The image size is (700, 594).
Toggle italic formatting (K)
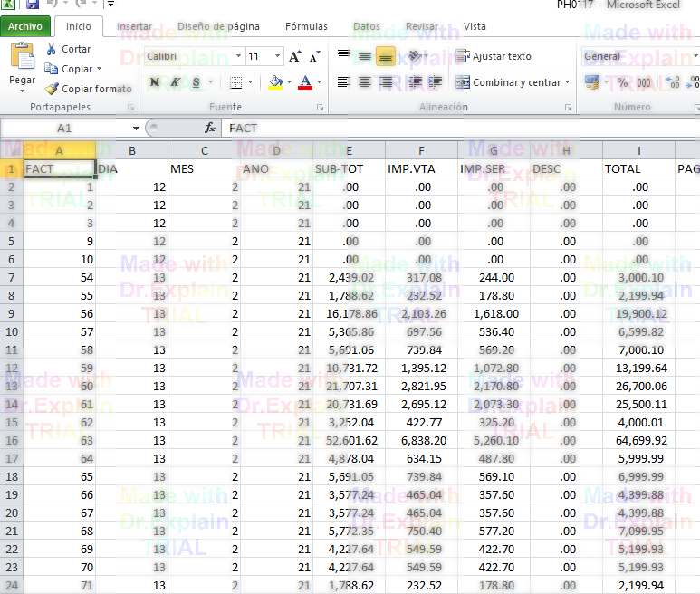[174, 82]
